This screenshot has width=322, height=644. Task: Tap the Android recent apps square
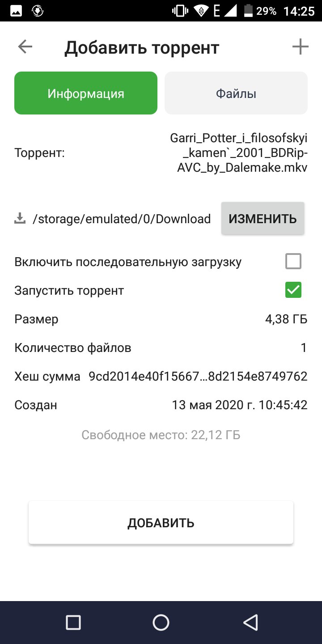pyautogui.click(x=73, y=622)
